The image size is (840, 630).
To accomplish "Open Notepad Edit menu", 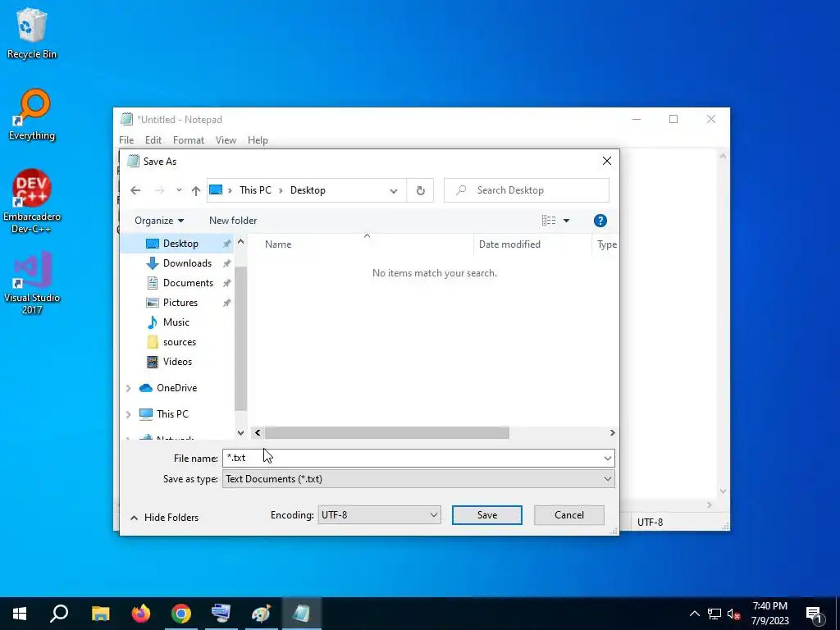I will [153, 140].
